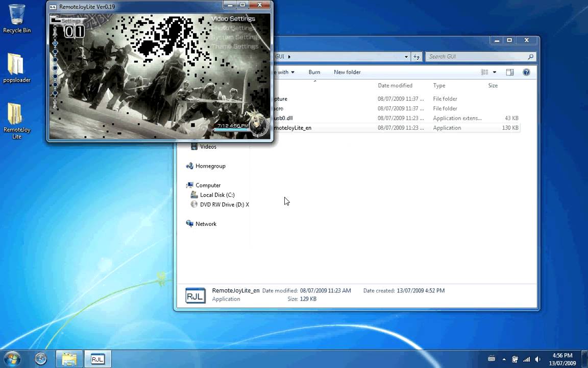Viewport: 588px width, 368px height.
Task: Open Local Disk (C:) in navigation pane
Action: (217, 195)
